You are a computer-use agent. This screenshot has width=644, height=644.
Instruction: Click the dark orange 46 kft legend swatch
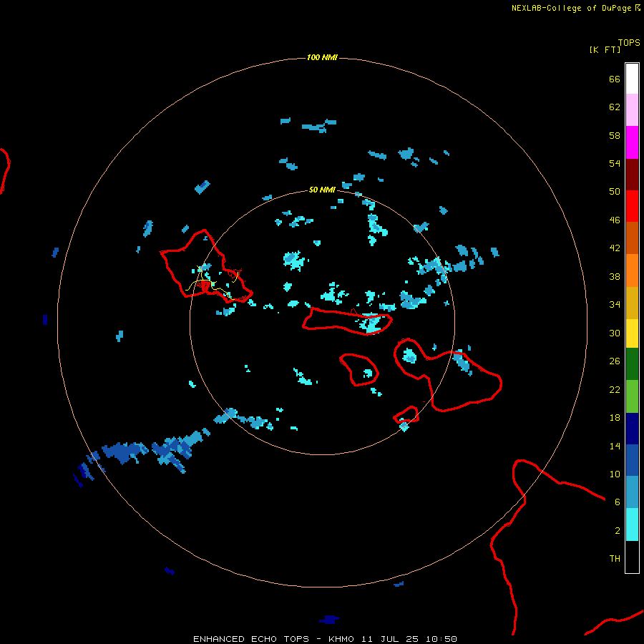632,238
